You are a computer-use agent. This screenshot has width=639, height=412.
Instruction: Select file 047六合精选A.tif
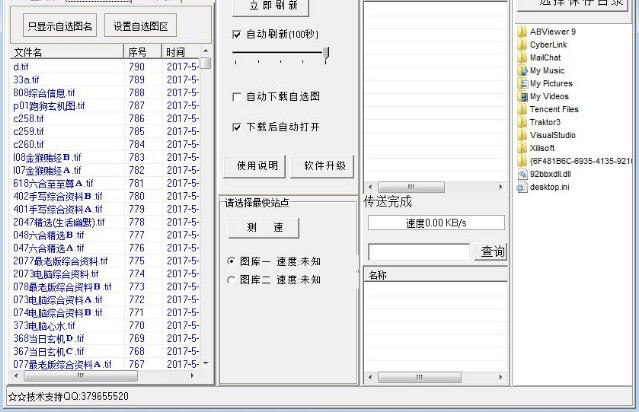pyautogui.click(x=49, y=248)
